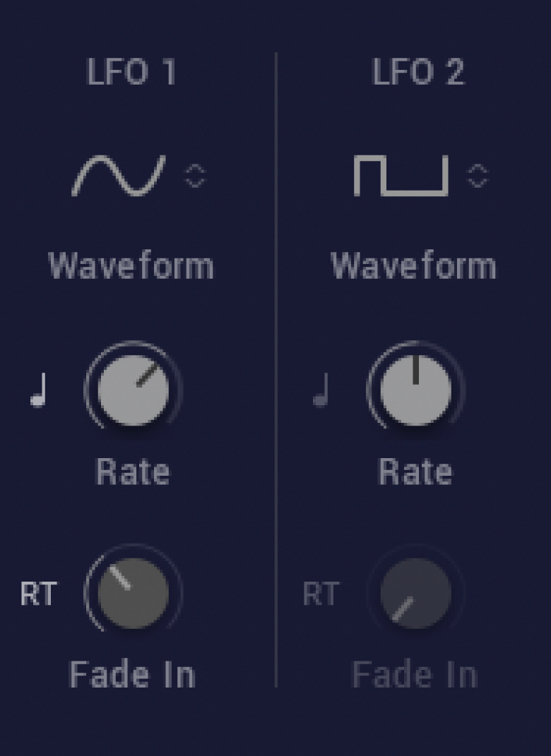
Task: Click the LFO 1 sine waveform icon
Action: [x=119, y=176]
